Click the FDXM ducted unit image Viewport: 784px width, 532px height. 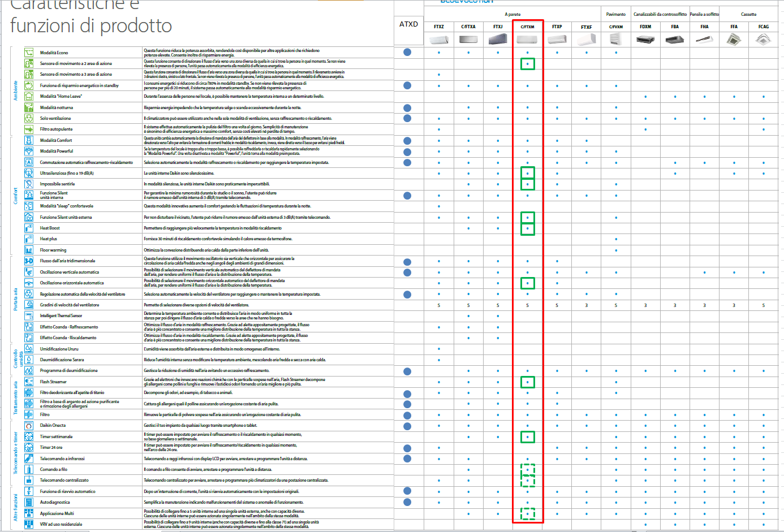click(x=645, y=40)
